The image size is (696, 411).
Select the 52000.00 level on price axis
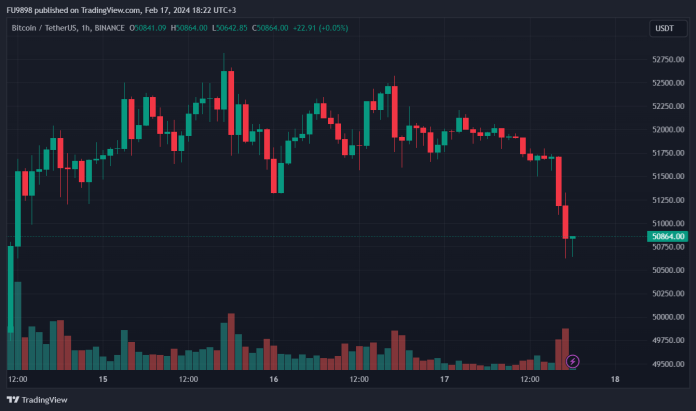(667, 130)
